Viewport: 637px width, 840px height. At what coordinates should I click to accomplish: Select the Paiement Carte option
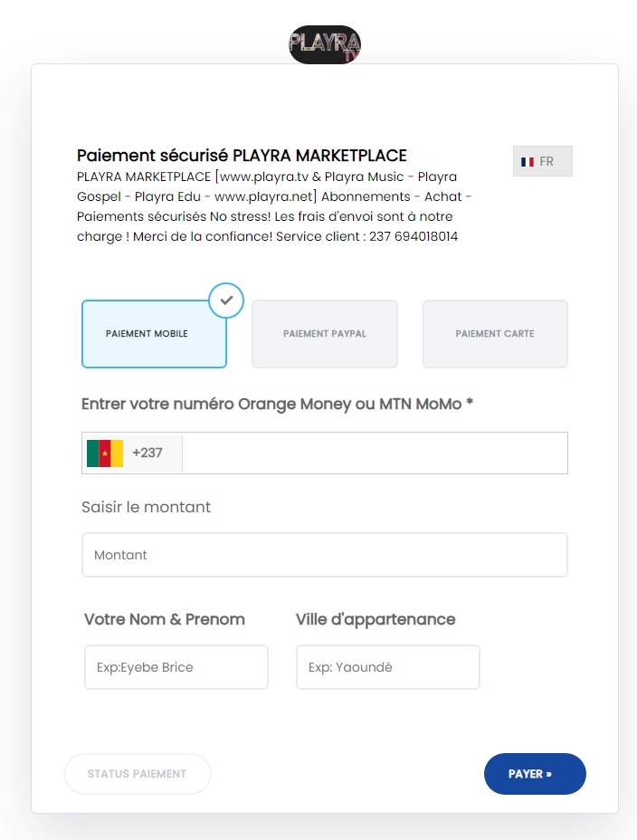point(495,334)
